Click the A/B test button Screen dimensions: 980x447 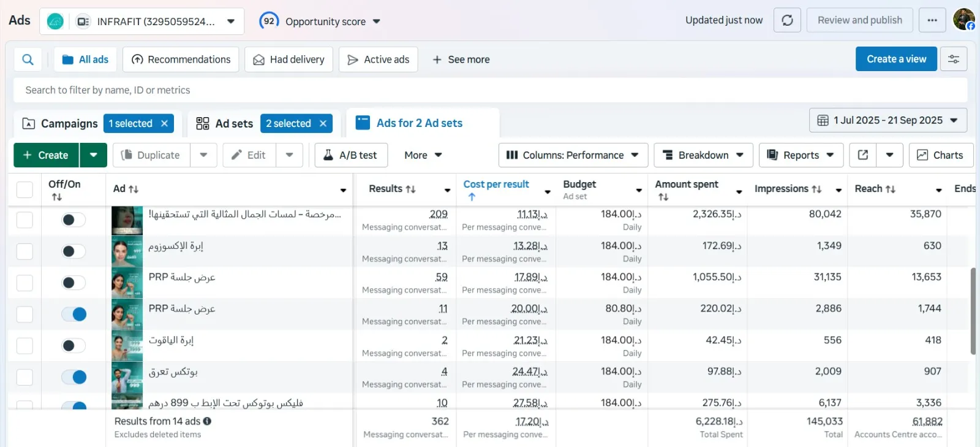(x=351, y=155)
